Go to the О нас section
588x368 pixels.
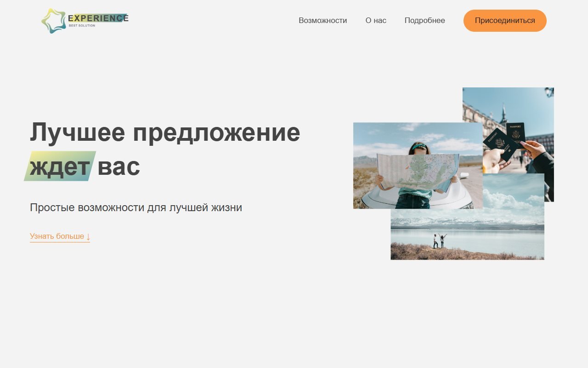tap(376, 21)
